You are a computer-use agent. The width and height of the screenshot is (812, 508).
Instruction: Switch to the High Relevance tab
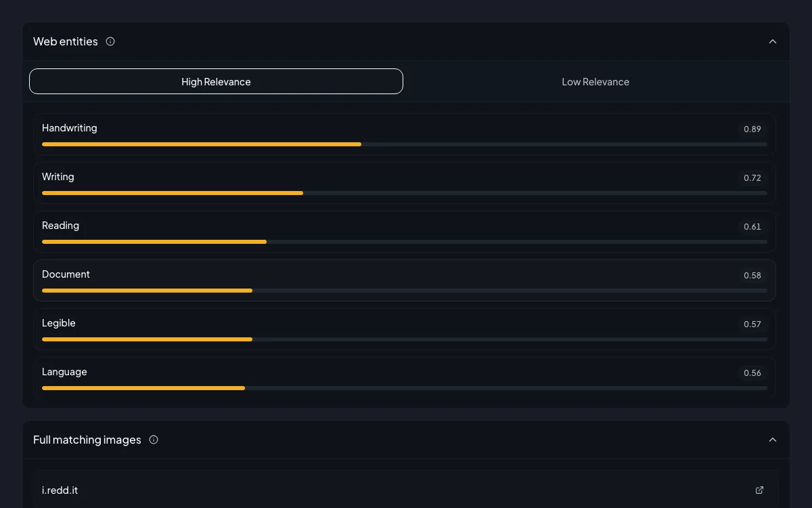tap(216, 81)
